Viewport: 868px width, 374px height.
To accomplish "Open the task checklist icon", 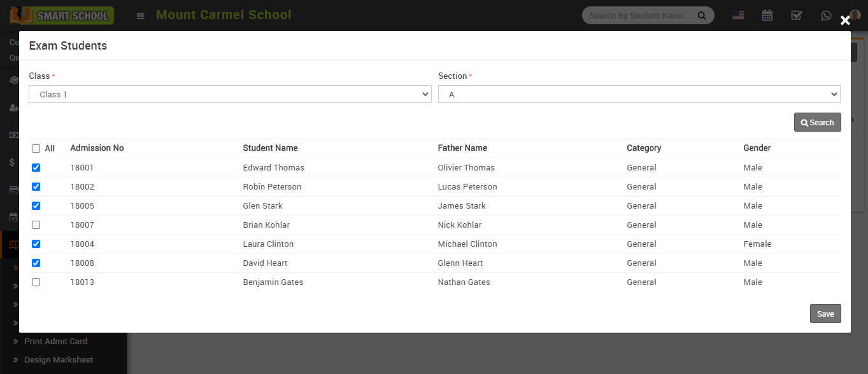I will point(797,16).
